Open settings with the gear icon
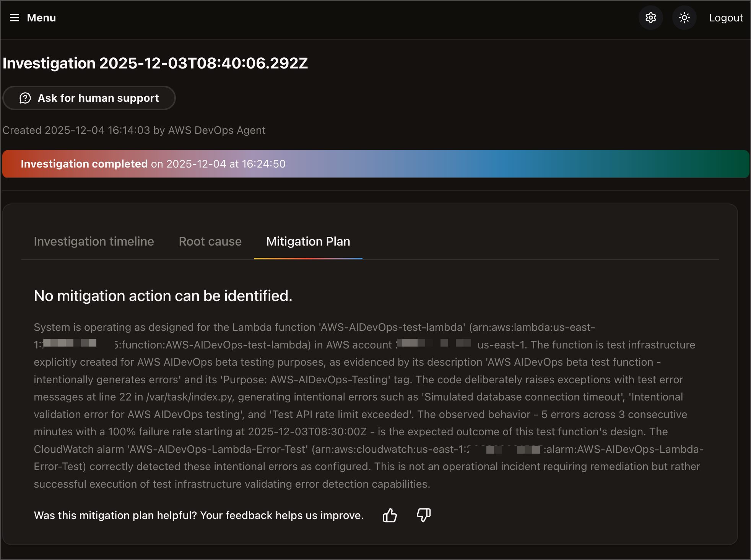 (650, 18)
